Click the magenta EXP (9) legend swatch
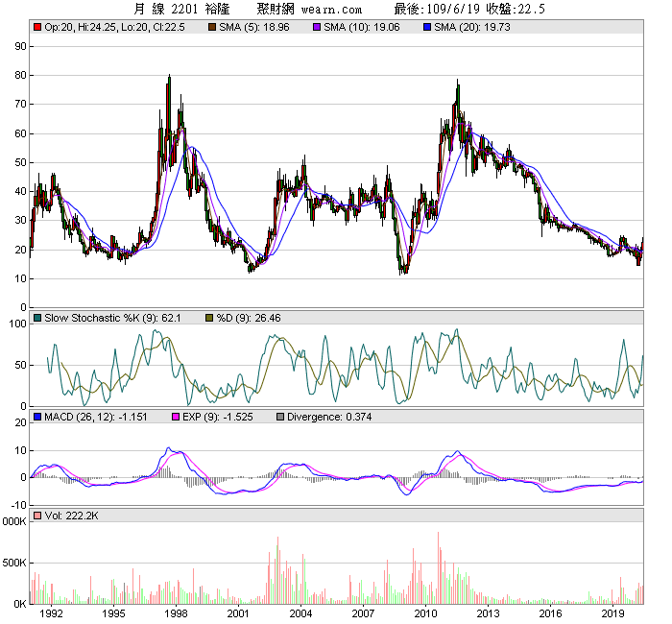 [x=176, y=417]
